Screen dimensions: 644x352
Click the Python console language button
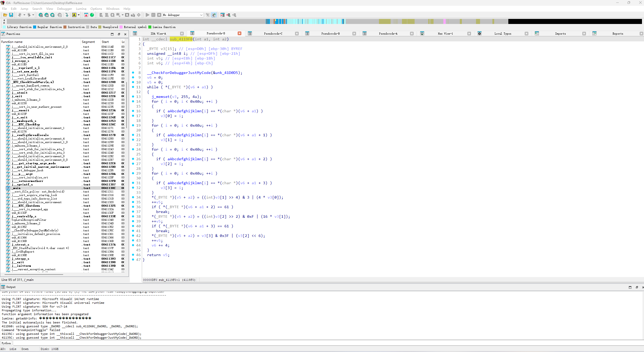click(x=6, y=343)
